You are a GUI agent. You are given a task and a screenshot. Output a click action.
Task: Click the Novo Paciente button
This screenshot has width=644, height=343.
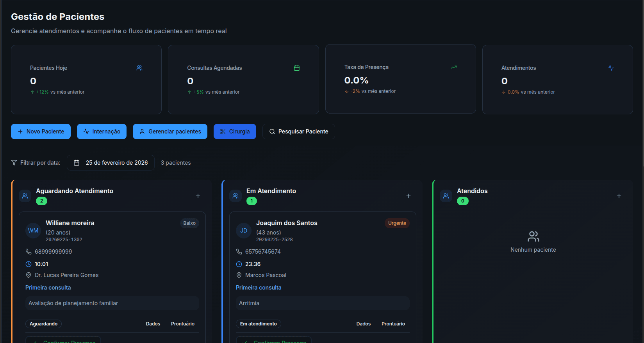click(41, 132)
